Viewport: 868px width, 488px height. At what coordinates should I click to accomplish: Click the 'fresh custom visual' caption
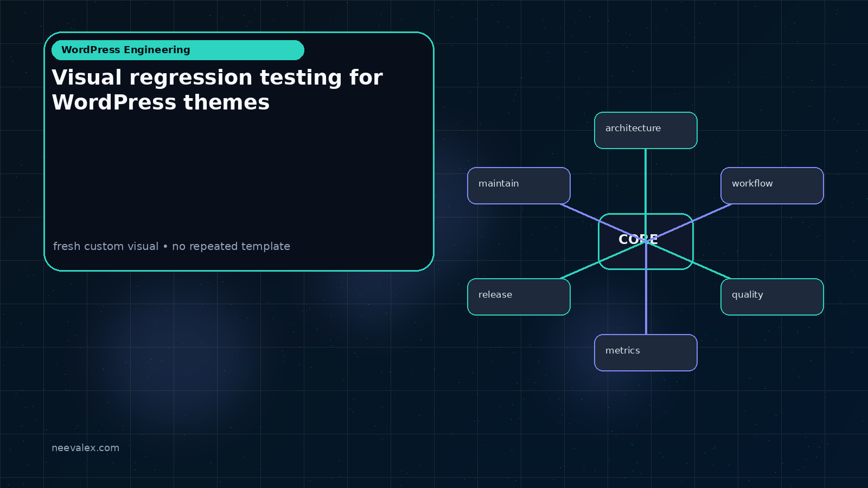171,246
